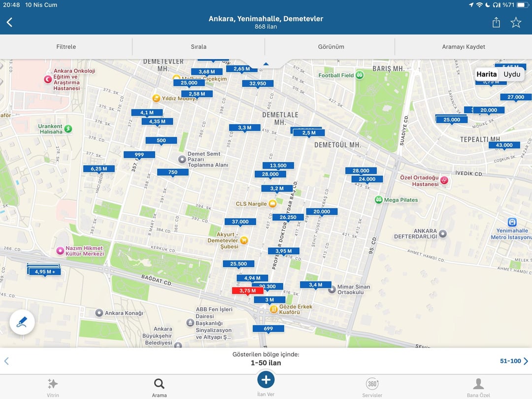Select the red 3,75 M price marker
The width and height of the screenshot is (532, 399).
click(248, 291)
